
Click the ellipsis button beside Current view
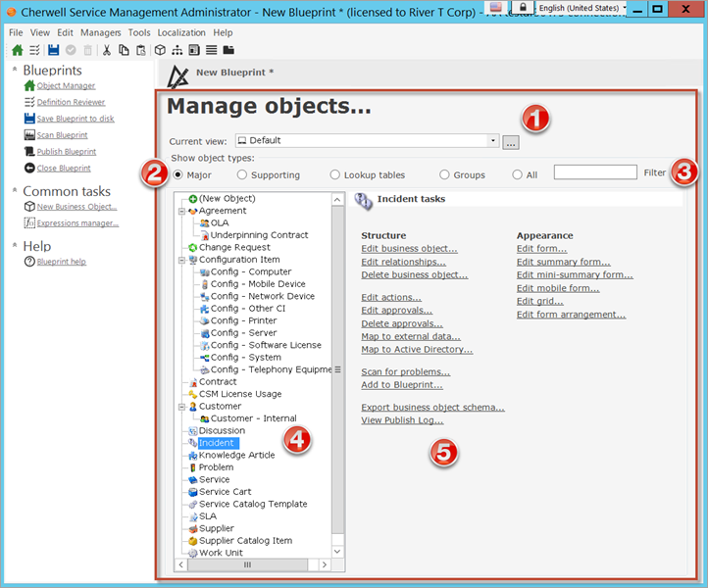[511, 142]
